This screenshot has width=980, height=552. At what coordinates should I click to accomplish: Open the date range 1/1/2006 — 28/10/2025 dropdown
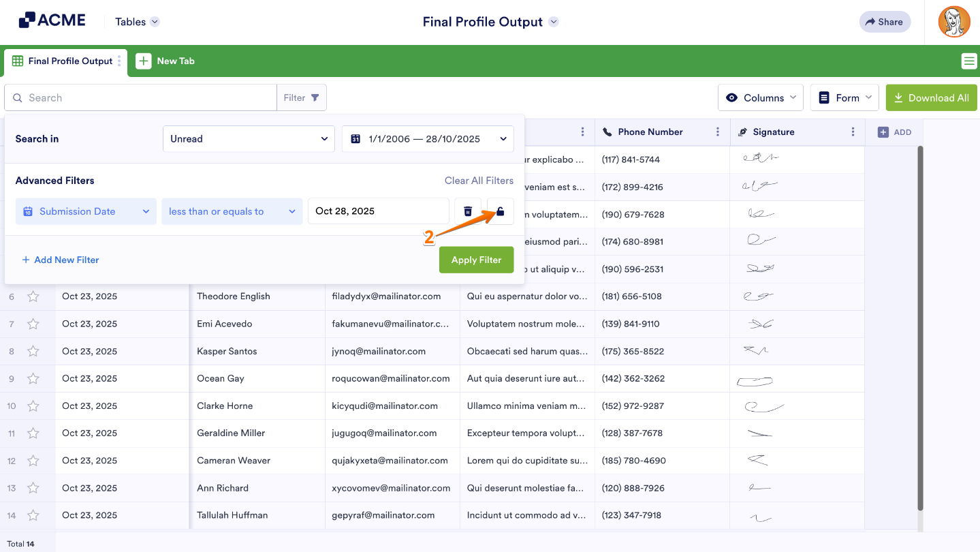[x=428, y=139]
